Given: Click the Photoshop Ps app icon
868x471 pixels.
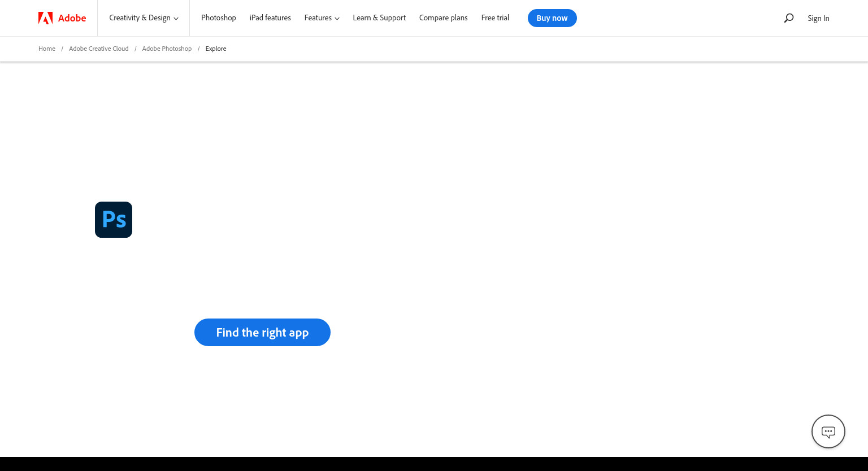Looking at the screenshot, I should tap(114, 220).
